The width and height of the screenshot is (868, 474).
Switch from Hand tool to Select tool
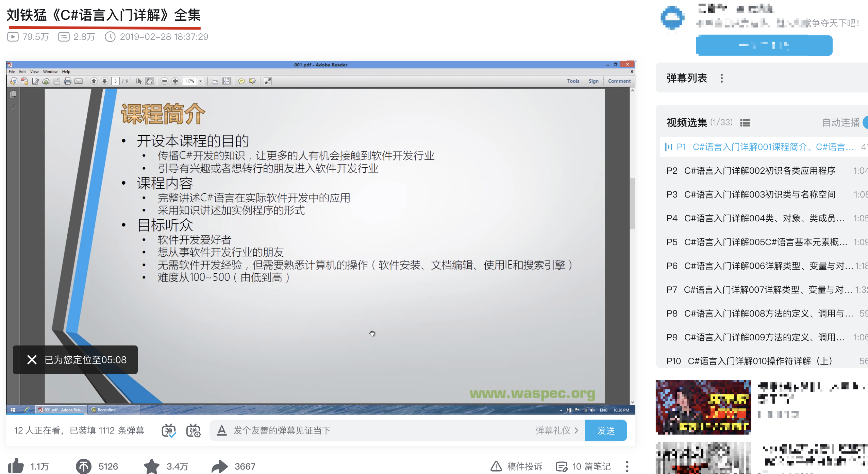pos(139,81)
